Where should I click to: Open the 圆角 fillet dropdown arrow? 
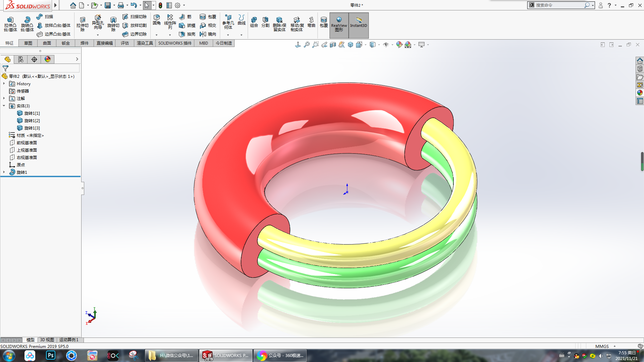click(x=156, y=35)
